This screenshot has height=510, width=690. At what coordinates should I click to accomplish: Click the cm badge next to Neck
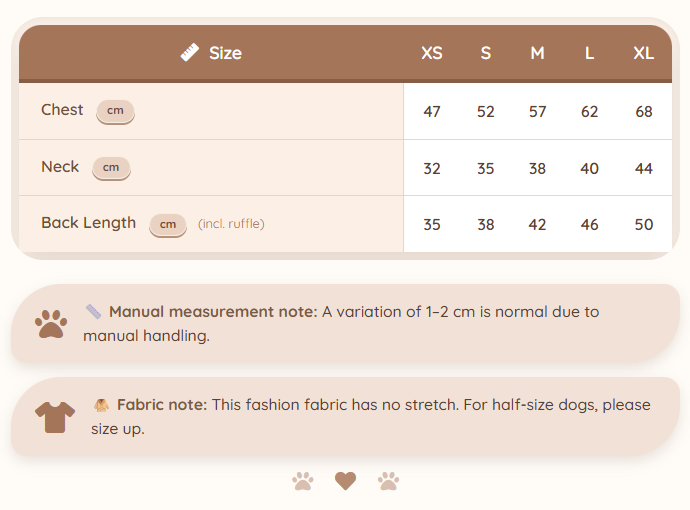(x=111, y=168)
